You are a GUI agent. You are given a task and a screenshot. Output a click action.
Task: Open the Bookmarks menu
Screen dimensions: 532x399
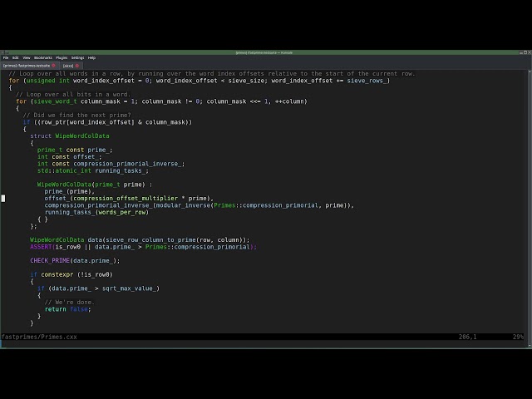43,57
